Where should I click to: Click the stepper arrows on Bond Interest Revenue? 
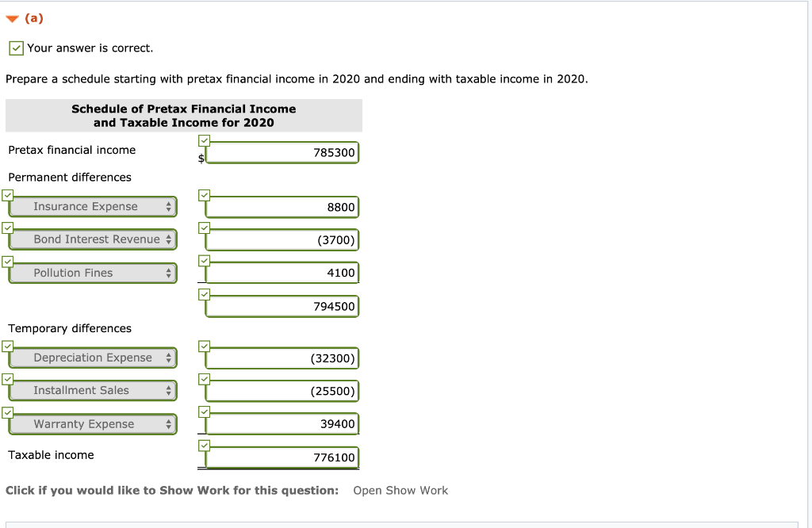click(169, 239)
